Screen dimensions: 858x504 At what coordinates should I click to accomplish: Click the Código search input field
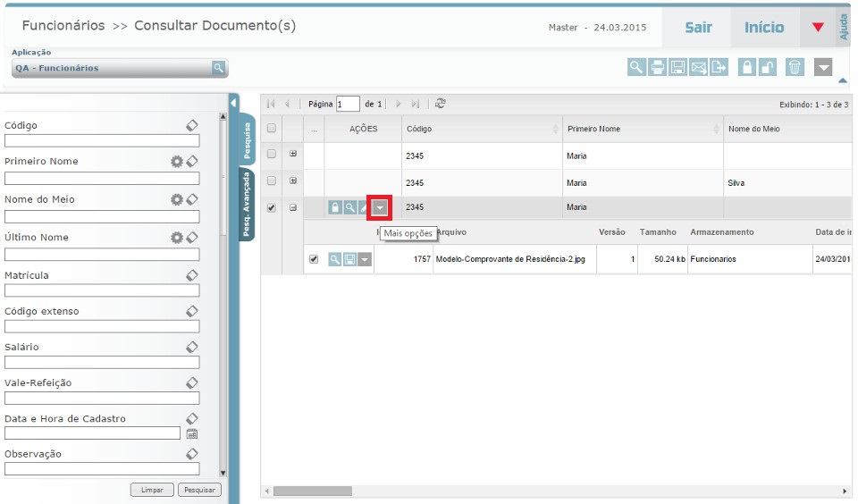pos(102,141)
